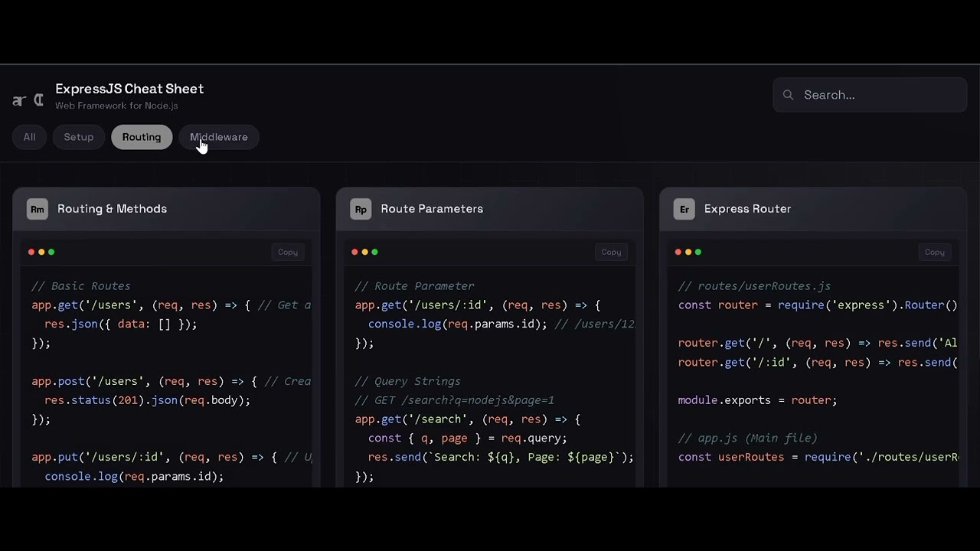This screenshot has width=980, height=551.
Task: Click the // app.js (Main file) comment
Action: [x=748, y=439]
